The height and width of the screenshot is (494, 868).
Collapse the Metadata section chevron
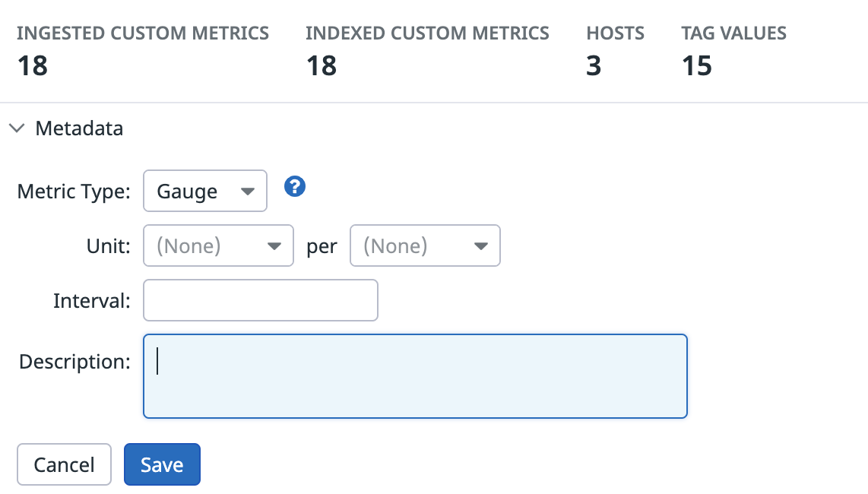(17, 128)
